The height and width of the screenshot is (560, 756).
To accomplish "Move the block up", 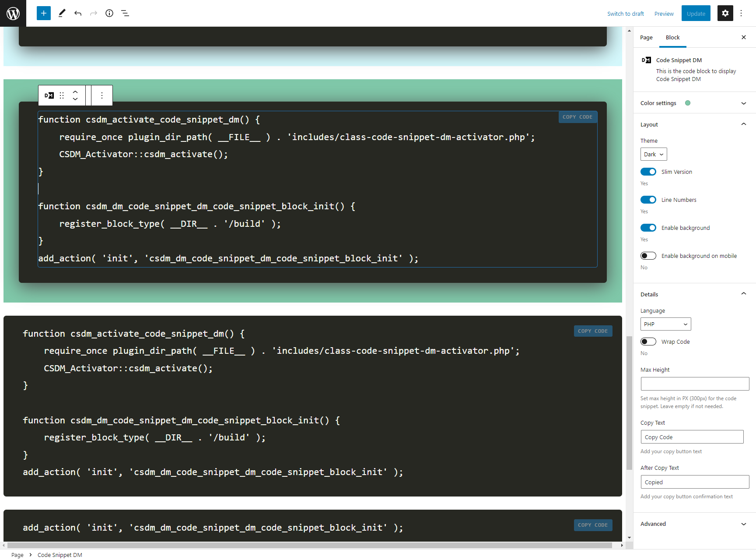I will pos(75,92).
